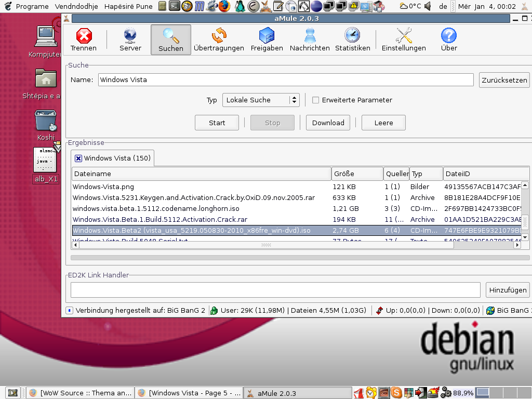
Task: Select the Suchen search toolbar icon
Action: click(170, 39)
